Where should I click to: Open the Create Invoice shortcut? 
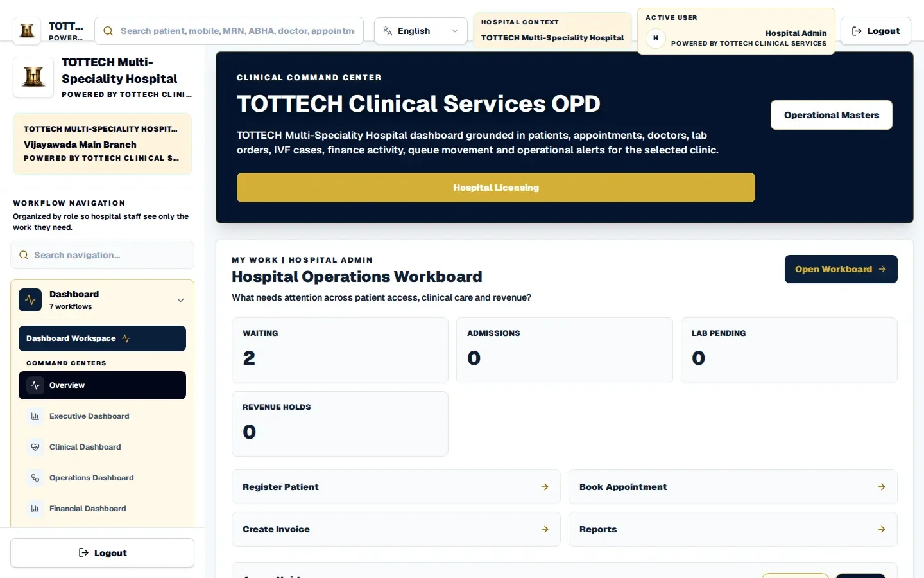tap(396, 529)
